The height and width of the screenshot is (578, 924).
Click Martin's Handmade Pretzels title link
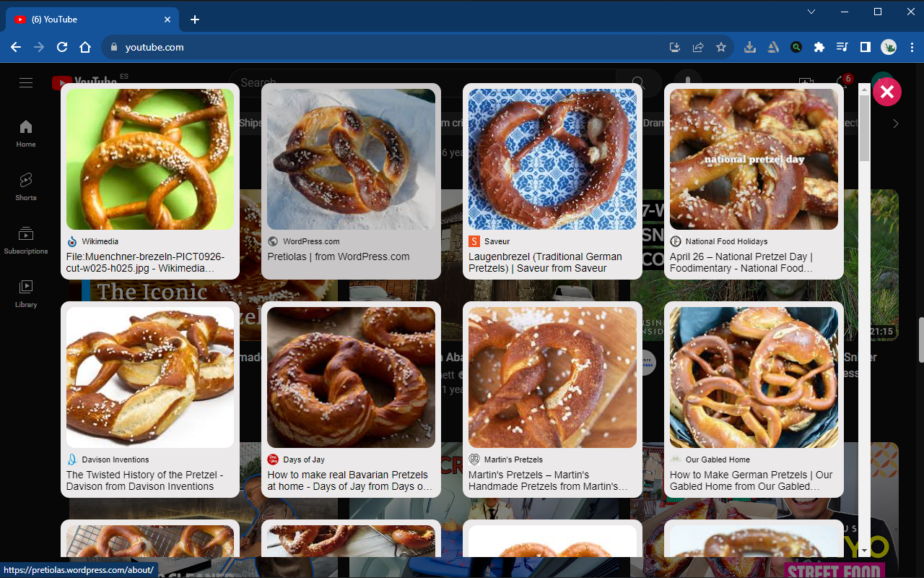548,480
